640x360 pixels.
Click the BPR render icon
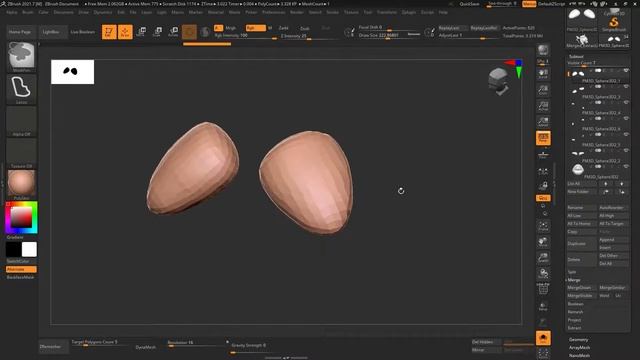tap(543, 50)
